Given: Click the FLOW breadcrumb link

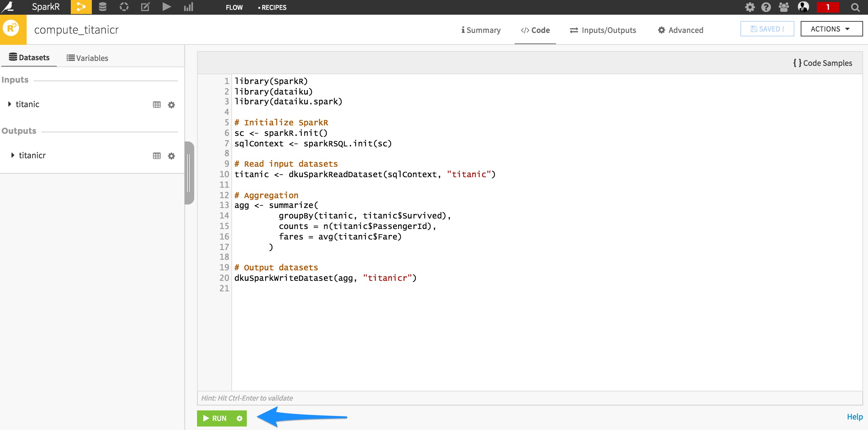Looking at the screenshot, I should (234, 7).
